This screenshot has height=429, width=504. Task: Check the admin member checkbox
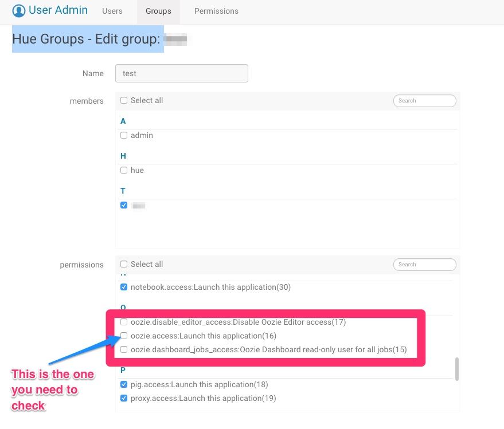click(124, 135)
